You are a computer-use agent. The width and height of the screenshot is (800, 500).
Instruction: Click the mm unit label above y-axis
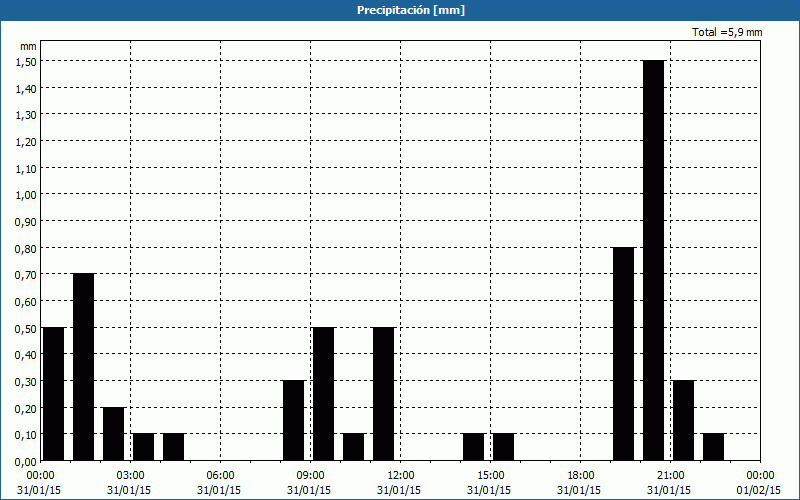pos(28,46)
